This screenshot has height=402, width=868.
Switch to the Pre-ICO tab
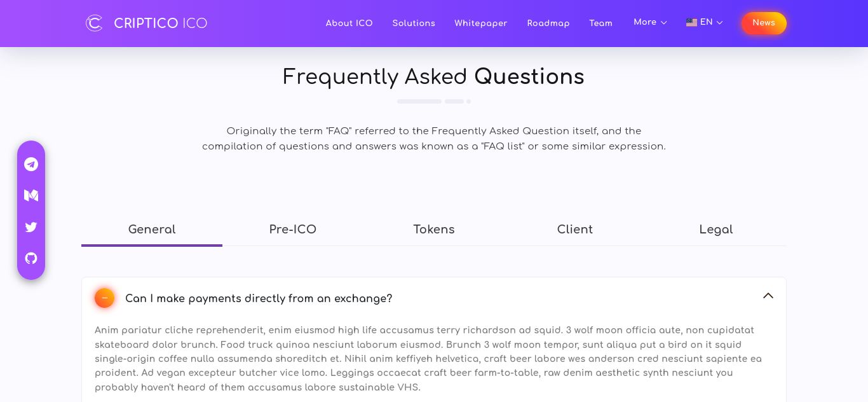(x=292, y=230)
